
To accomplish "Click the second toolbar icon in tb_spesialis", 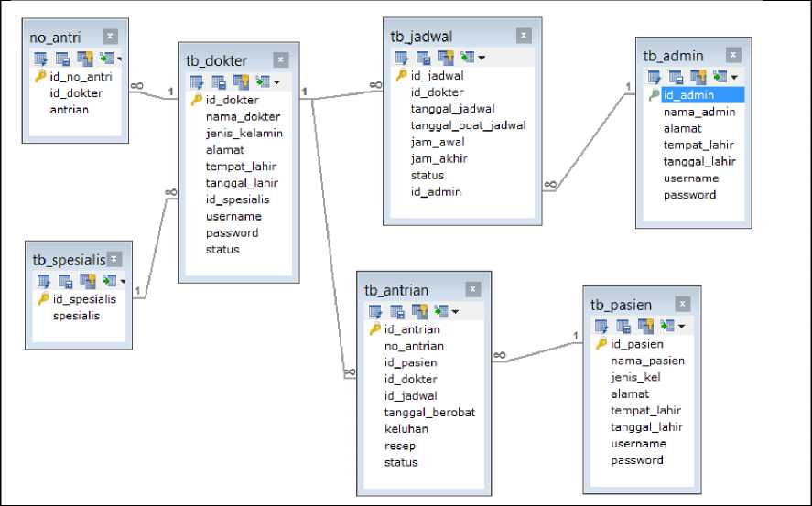I will [66, 281].
